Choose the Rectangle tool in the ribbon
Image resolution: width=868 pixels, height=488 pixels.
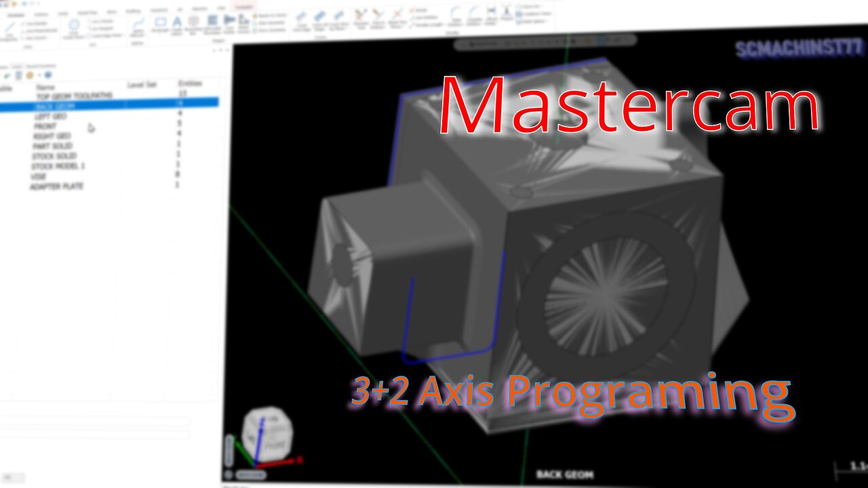(x=160, y=24)
